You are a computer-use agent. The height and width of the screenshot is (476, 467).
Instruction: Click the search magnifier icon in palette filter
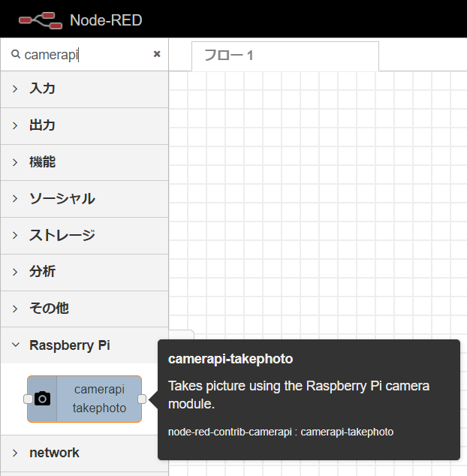16,54
